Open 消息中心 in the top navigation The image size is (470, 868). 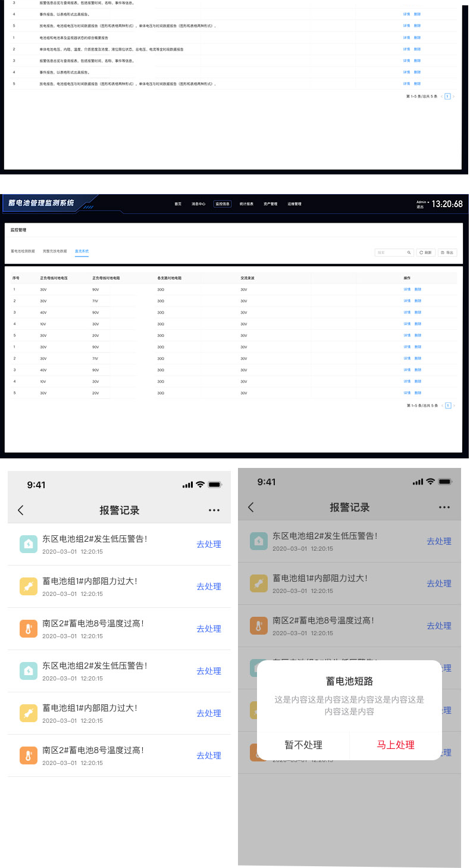(198, 204)
